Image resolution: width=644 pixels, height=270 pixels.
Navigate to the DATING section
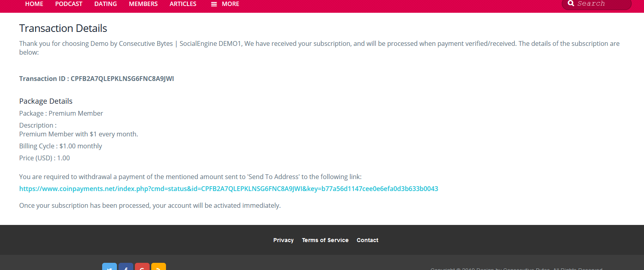coord(106,4)
